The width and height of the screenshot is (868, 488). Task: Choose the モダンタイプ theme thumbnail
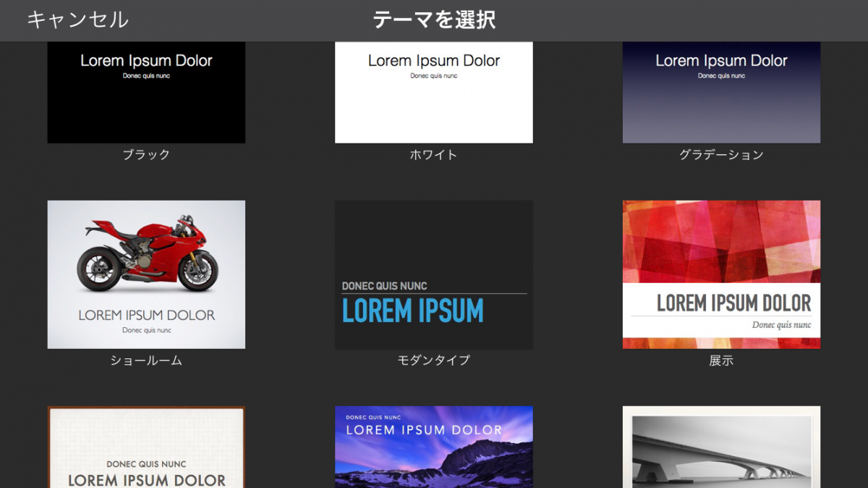point(434,274)
